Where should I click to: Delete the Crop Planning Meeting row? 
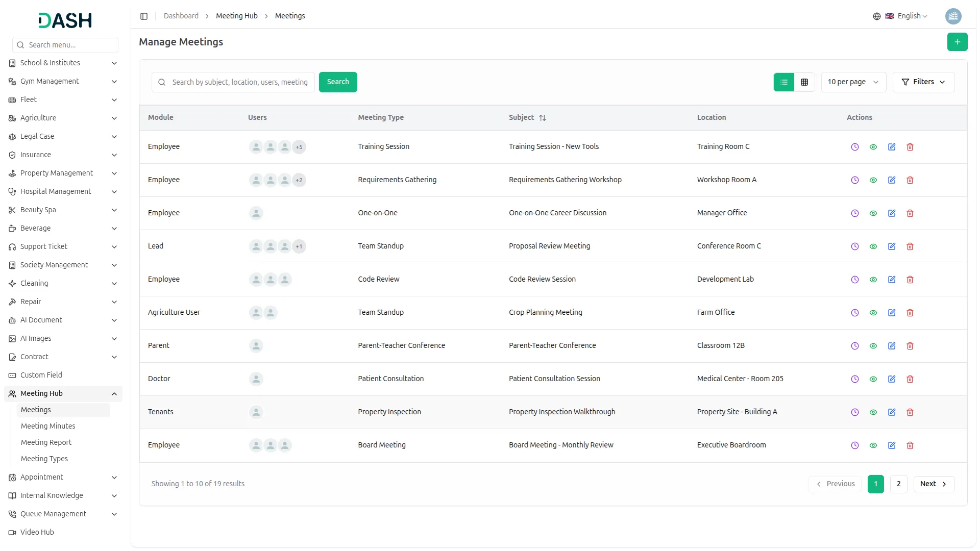pos(910,313)
